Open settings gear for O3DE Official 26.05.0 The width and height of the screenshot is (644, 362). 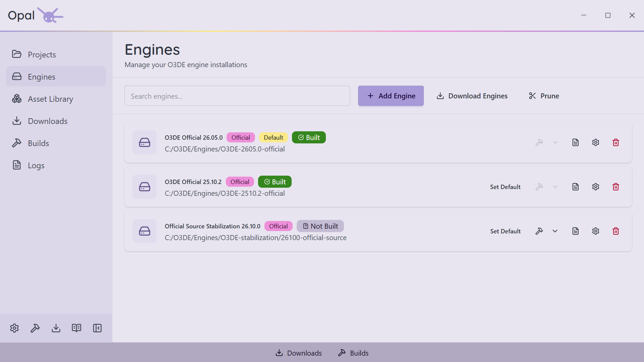(x=596, y=142)
